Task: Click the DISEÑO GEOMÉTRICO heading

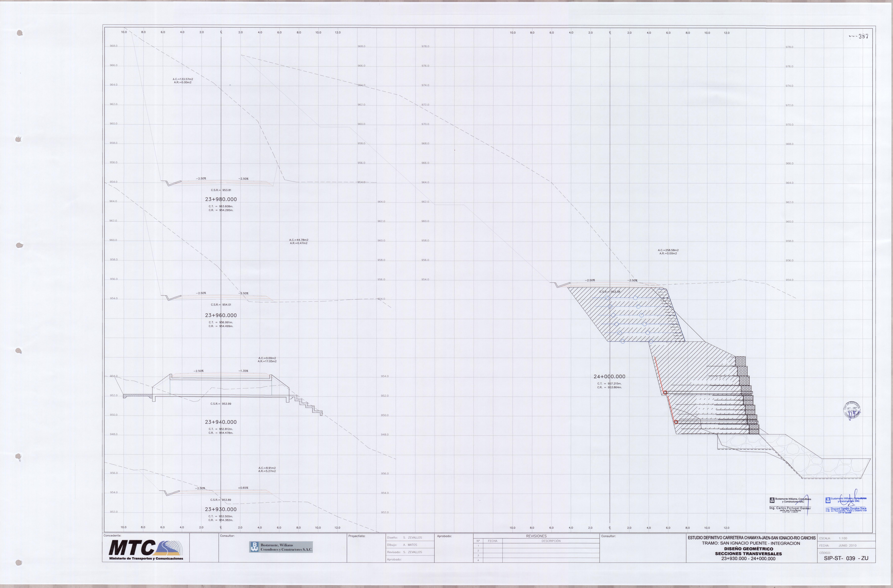Action: tap(749, 549)
